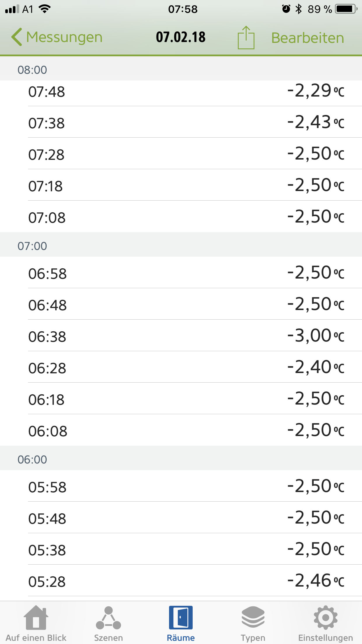Tap the 08:00 section header
362x644 pixels.
[x=181, y=70]
